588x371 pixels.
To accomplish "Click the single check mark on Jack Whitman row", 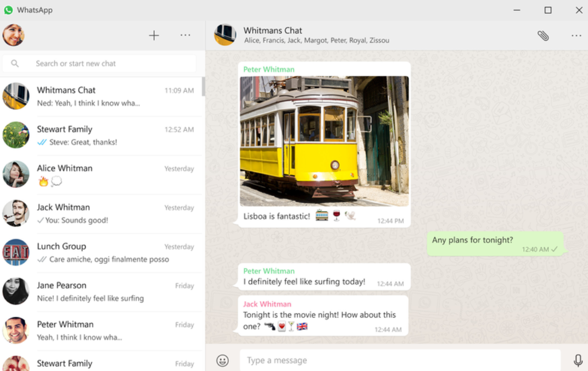I will [41, 220].
